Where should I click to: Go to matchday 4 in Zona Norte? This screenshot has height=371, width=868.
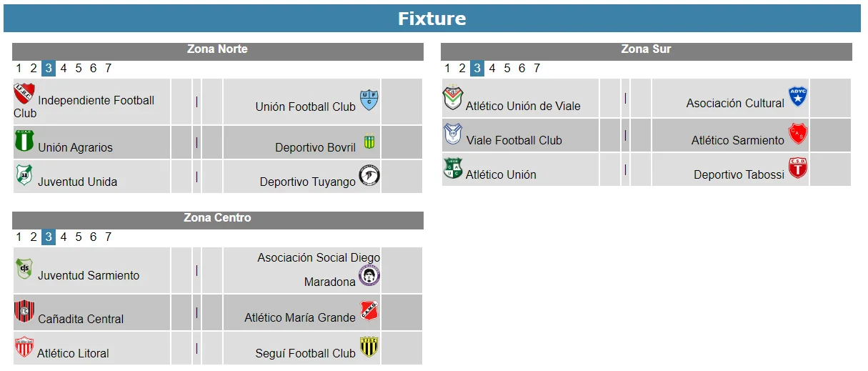(x=64, y=69)
